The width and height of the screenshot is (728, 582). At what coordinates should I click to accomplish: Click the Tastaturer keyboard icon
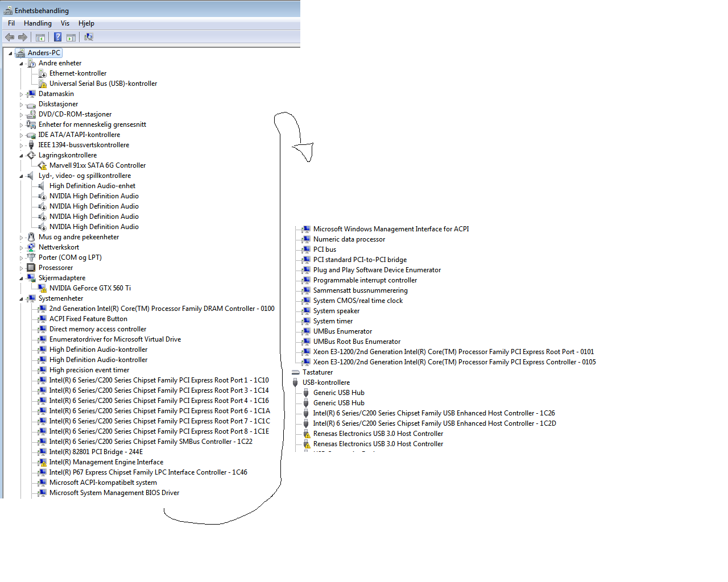(295, 372)
